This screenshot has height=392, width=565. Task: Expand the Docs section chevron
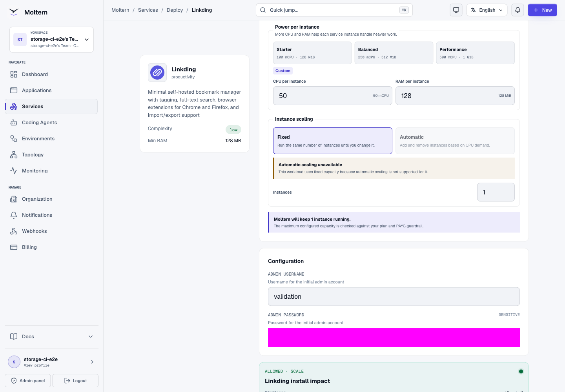91,337
